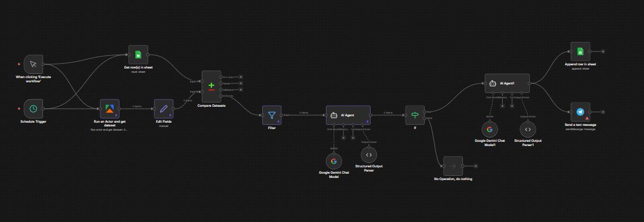Click the lightning bolt beside the Execute workflow trigger
644x222 pixels.
pos(20,64)
